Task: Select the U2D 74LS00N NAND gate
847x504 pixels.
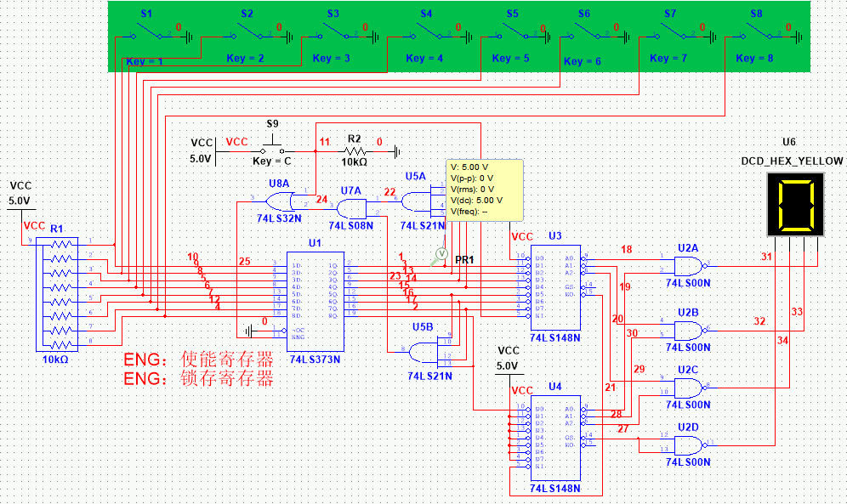Action: (690, 445)
